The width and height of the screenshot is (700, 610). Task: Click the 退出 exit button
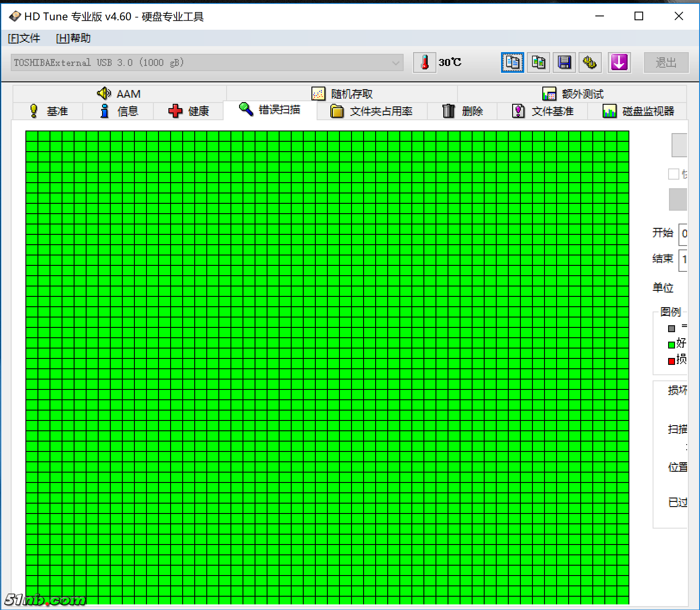(x=666, y=63)
